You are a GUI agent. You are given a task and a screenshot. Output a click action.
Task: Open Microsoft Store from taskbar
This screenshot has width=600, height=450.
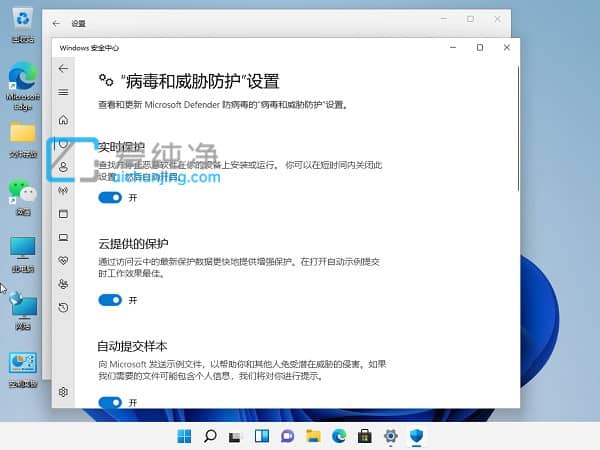coord(365,436)
